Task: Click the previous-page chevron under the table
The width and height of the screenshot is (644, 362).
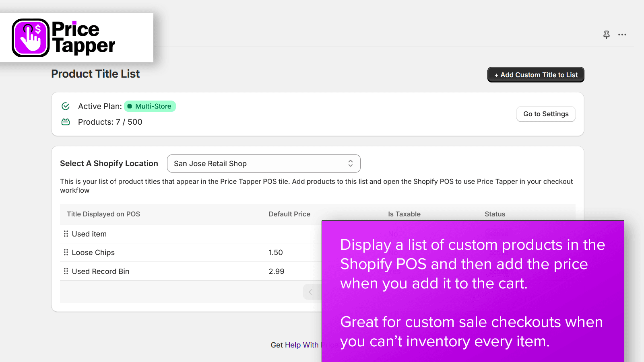Action: 310,292
